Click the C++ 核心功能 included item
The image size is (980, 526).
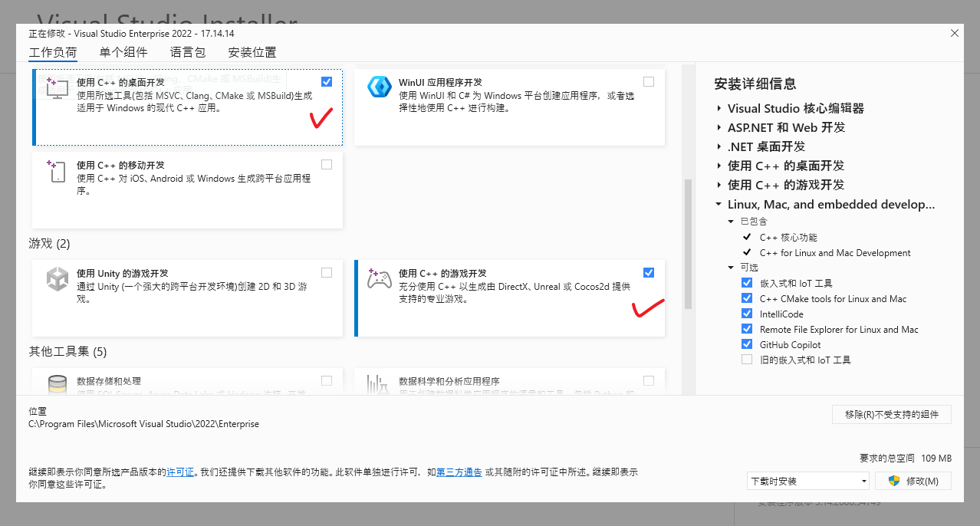point(788,238)
